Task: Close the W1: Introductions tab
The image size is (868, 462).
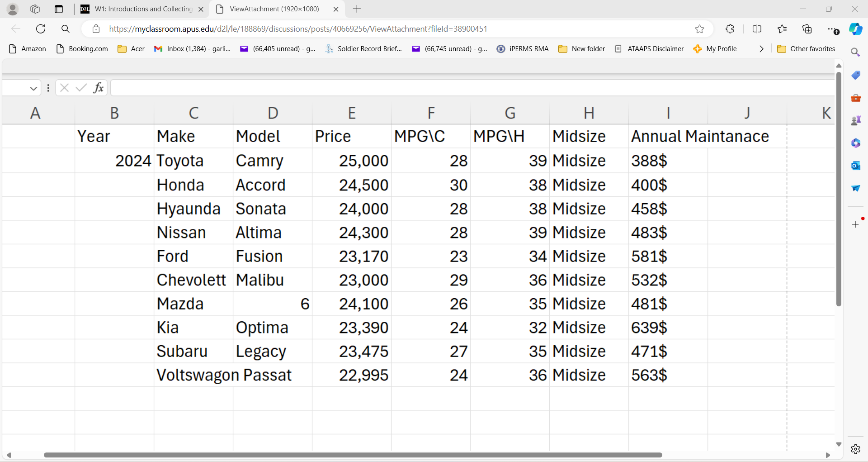Action: (x=201, y=9)
